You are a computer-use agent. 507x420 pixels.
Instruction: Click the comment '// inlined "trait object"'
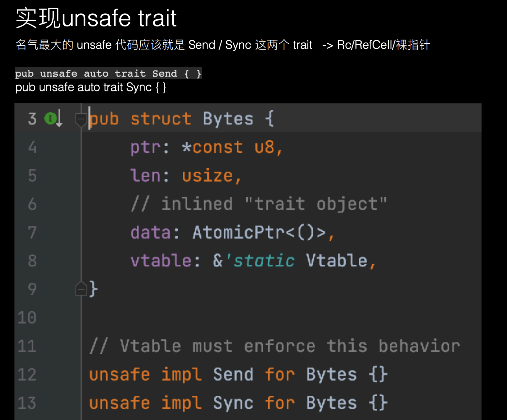pos(259,204)
